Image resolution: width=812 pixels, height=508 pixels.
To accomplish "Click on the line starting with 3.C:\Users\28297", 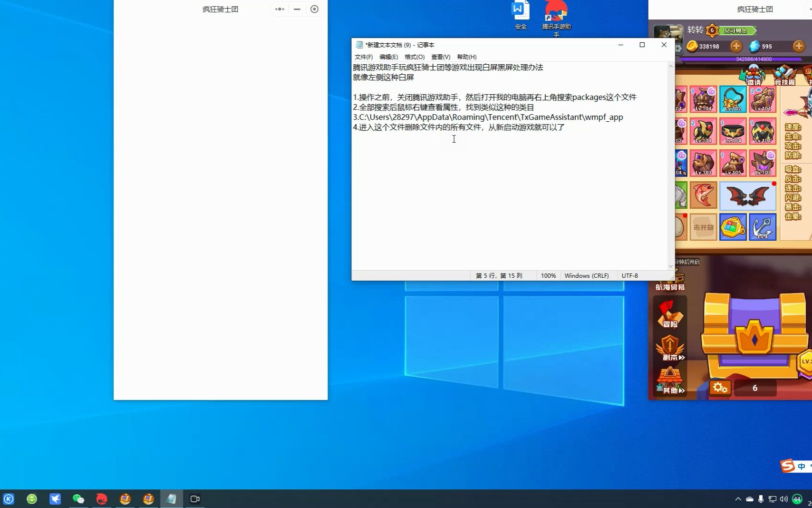I will 488,117.
